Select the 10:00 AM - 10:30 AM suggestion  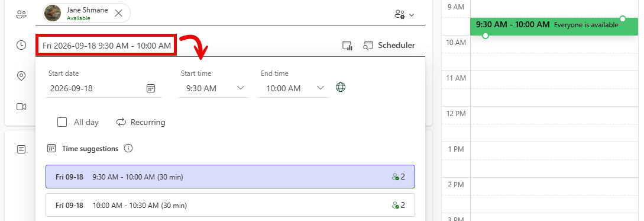[230, 205]
